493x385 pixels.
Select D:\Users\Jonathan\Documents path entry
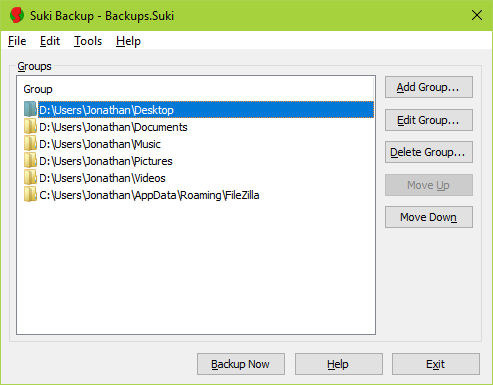113,127
